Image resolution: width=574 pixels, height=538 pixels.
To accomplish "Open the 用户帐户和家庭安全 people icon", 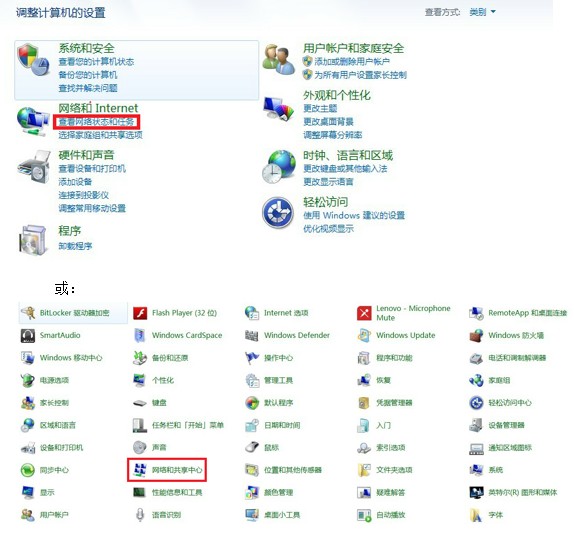I will tap(279, 59).
